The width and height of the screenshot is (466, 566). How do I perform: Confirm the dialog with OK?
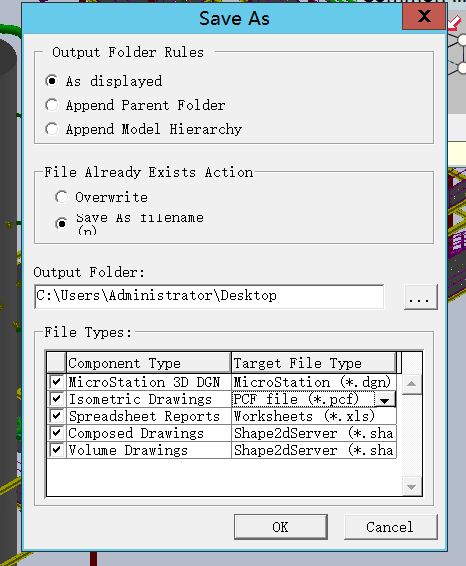[x=281, y=527]
